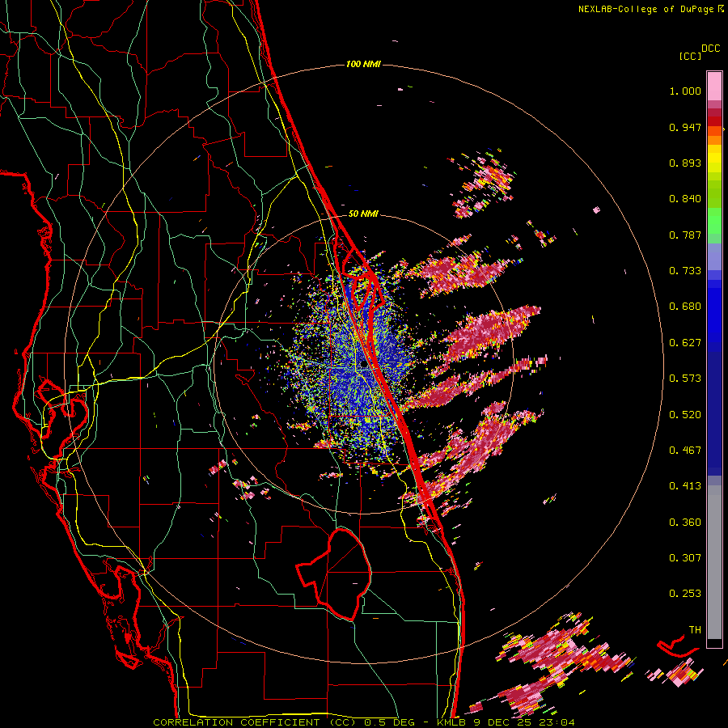Click the 0.787 legend value
Screen dimensions: 728x728
(x=685, y=235)
